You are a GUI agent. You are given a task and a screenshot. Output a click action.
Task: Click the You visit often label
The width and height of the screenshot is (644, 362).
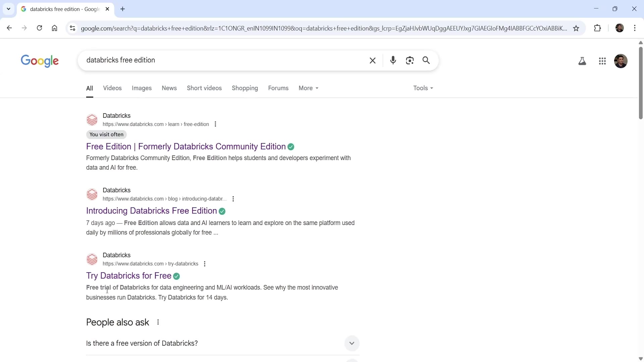coord(107,135)
